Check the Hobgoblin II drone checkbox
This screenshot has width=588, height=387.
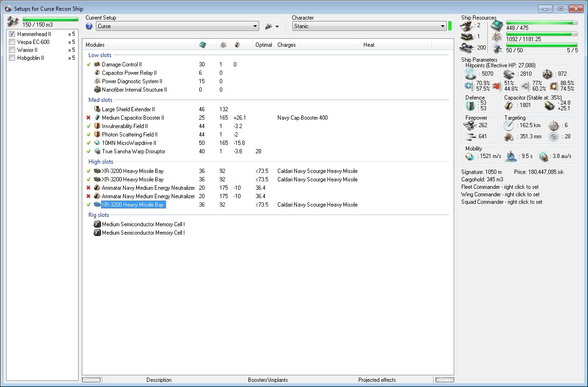click(x=12, y=58)
